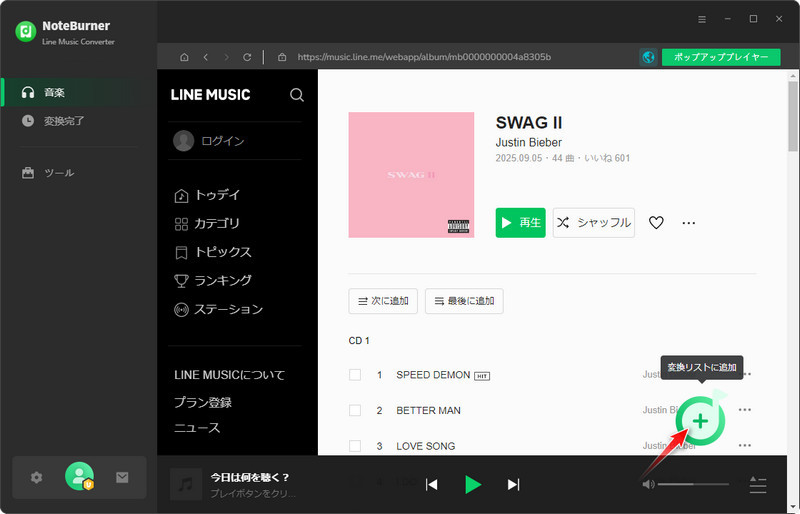Click 最後に追加 button
800x514 pixels.
point(464,301)
